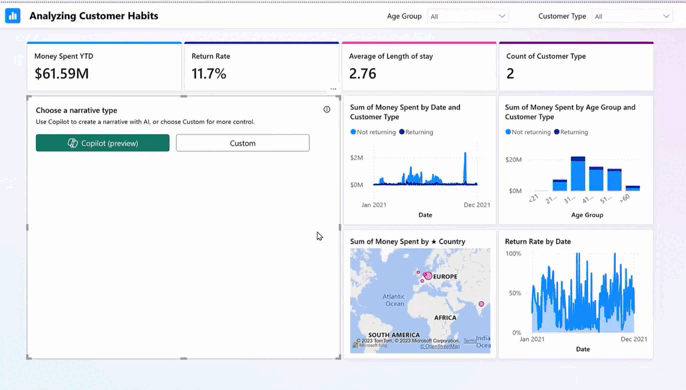
Task: Select the Return Rate card
Action: [262, 67]
